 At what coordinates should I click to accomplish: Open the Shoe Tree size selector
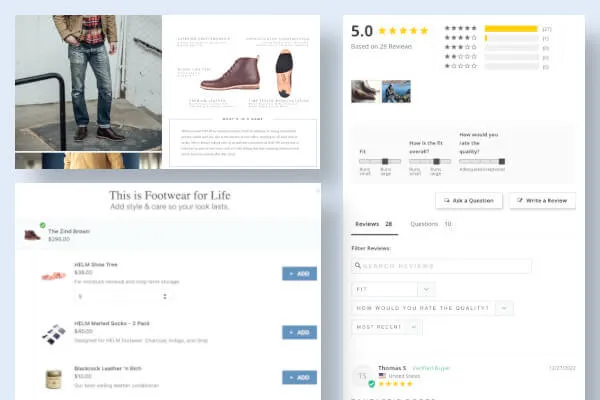(122, 296)
